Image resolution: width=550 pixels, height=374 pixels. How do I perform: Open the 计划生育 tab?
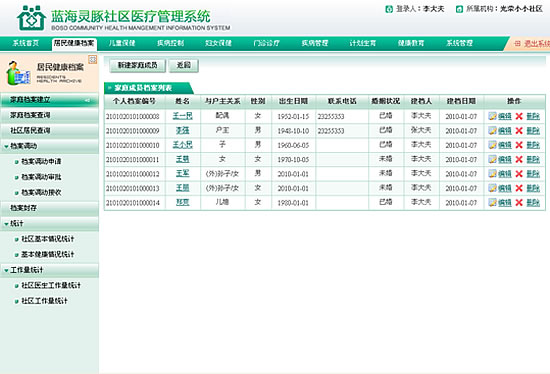pyautogui.click(x=363, y=43)
